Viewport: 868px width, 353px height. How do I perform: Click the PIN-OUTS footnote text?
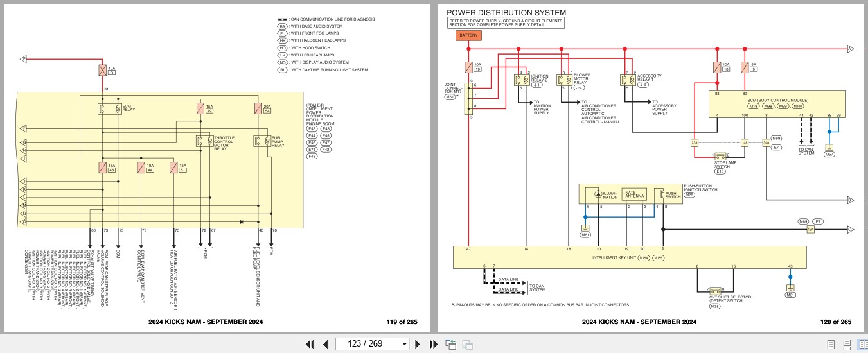(541, 305)
